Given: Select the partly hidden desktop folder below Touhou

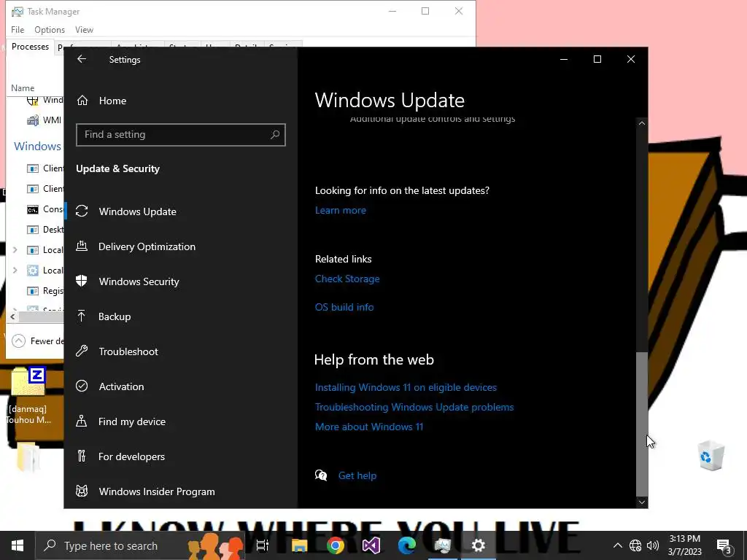Looking at the screenshot, I should pos(28,457).
